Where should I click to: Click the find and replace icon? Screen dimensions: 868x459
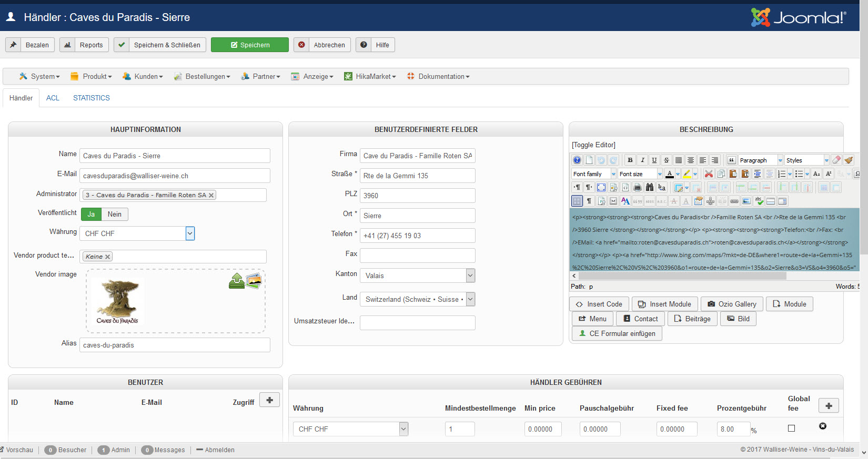click(662, 187)
